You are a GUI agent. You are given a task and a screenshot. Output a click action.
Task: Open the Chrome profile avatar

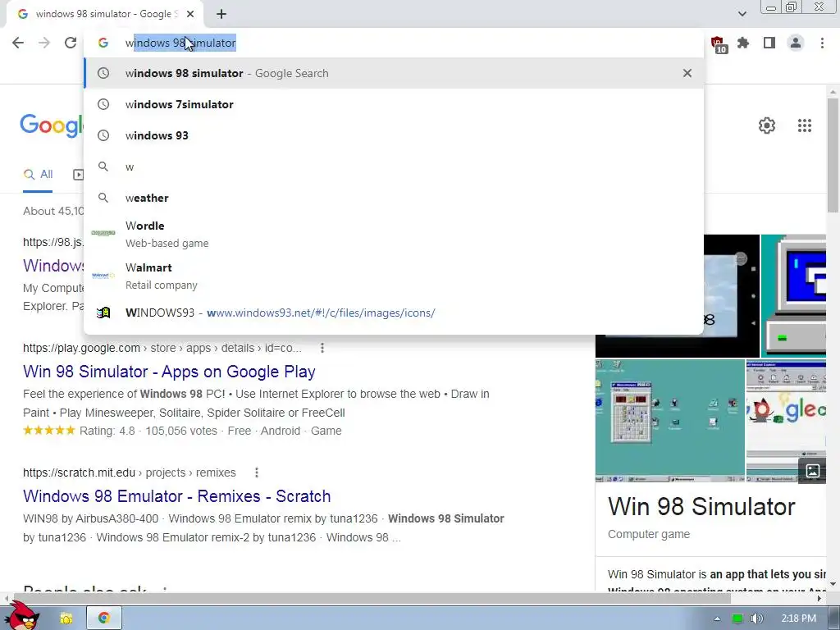pos(796,43)
